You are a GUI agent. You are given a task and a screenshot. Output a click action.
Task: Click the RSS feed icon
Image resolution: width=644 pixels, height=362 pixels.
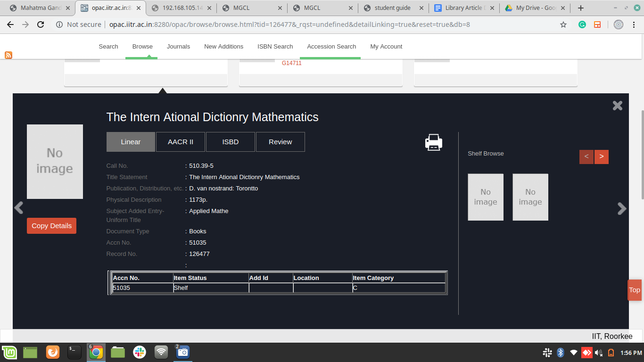click(8, 55)
